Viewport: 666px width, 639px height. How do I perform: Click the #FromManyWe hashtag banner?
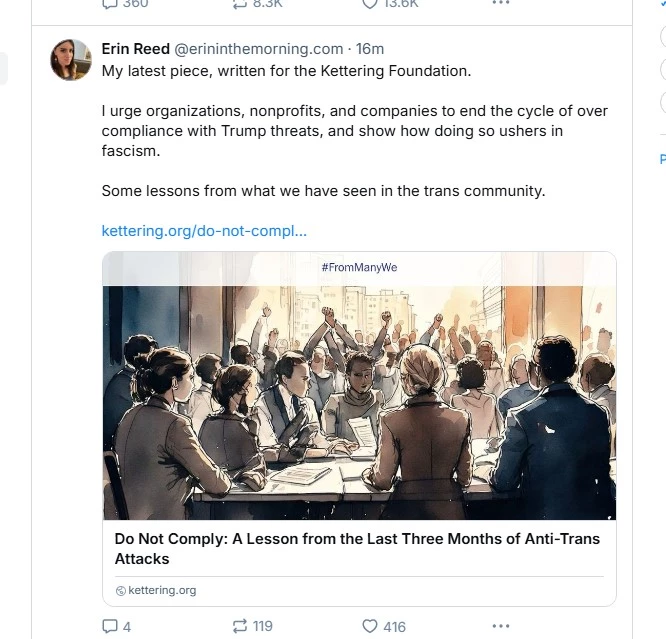coord(359,267)
